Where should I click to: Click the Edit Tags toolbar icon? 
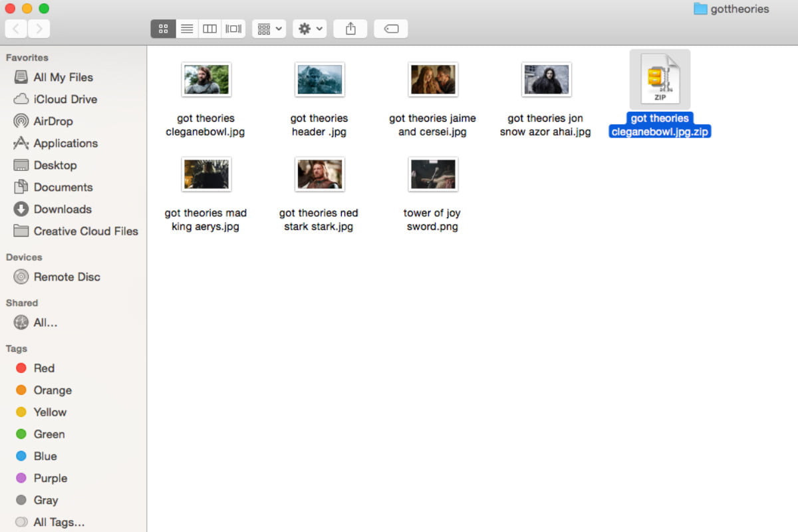click(391, 29)
